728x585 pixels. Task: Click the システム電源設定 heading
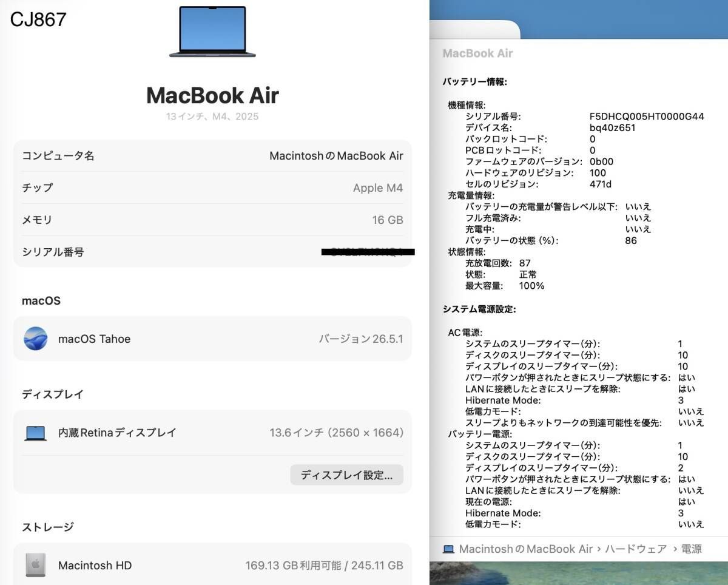pos(479,309)
